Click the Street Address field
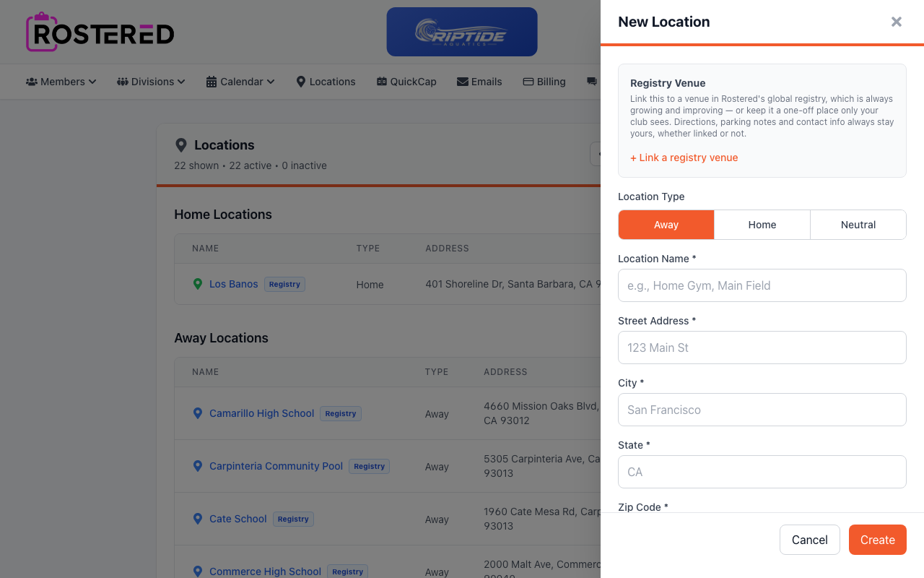This screenshot has height=578, width=924. (762, 348)
